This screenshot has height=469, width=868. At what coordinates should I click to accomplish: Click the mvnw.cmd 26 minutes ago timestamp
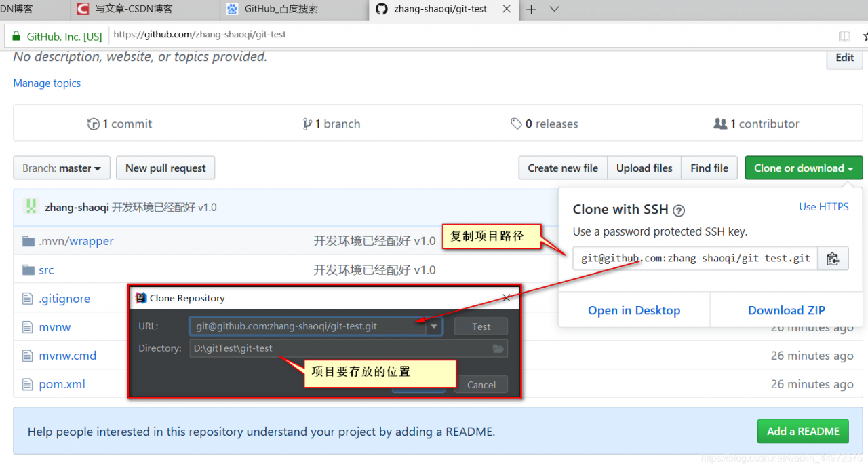pyautogui.click(x=812, y=356)
